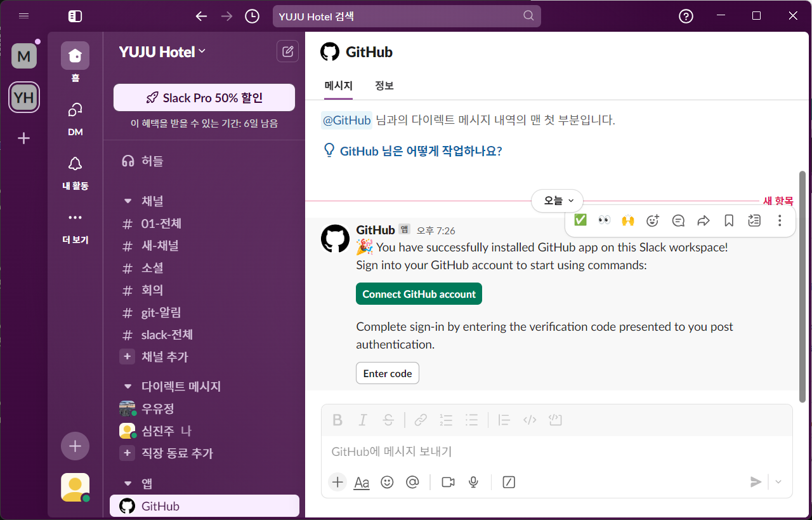The width and height of the screenshot is (812, 520).
Task: Open direct message with 심진주
Action: pyautogui.click(x=204, y=430)
